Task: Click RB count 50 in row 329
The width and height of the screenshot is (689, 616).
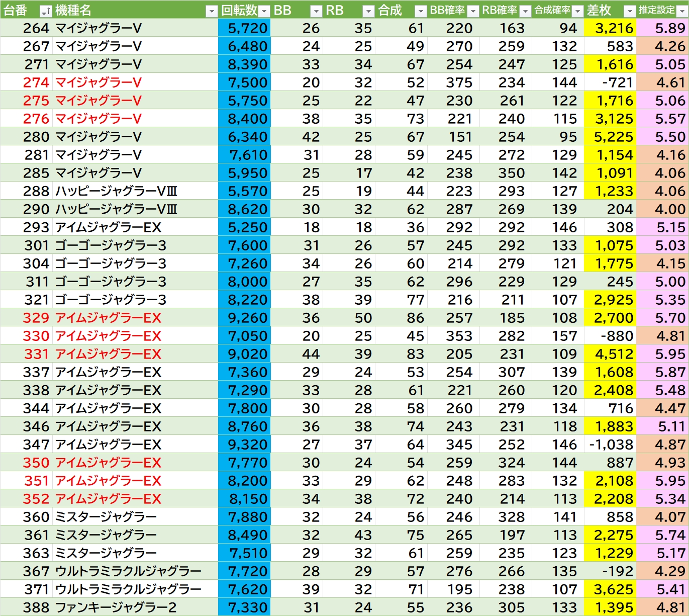Action: point(349,318)
